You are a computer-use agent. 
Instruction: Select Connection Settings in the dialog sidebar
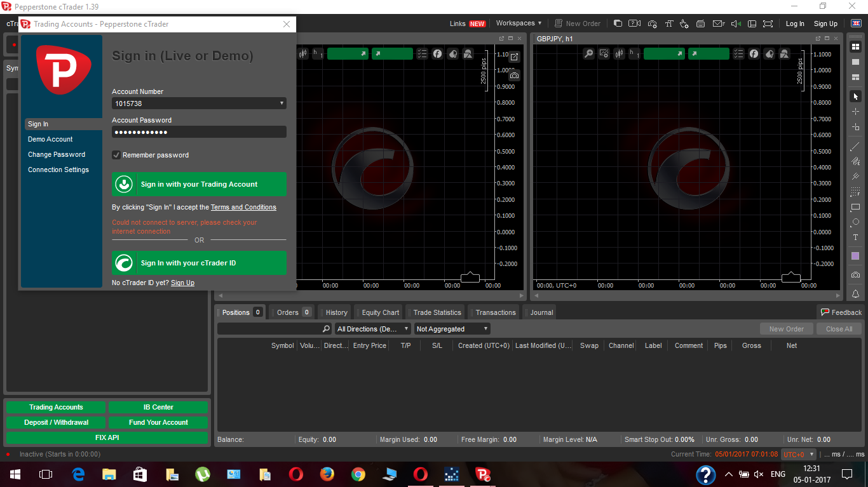(58, 170)
